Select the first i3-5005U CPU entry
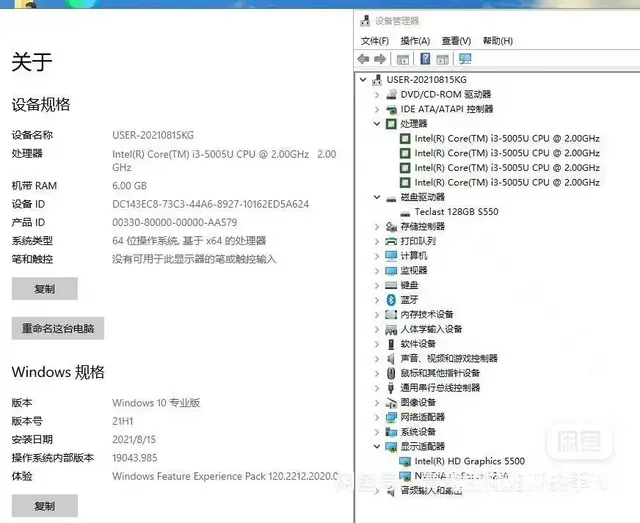The image size is (640, 523). click(507, 139)
